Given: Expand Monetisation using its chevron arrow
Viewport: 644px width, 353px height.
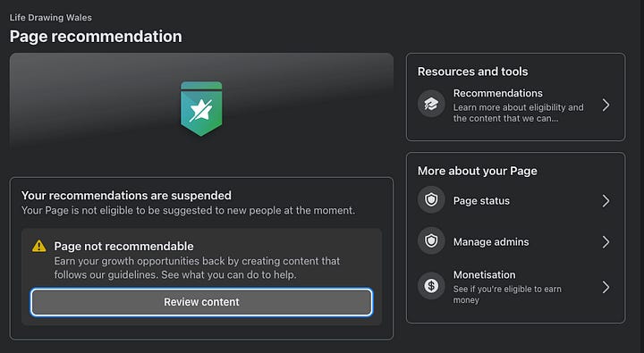Looking at the screenshot, I should (606, 287).
